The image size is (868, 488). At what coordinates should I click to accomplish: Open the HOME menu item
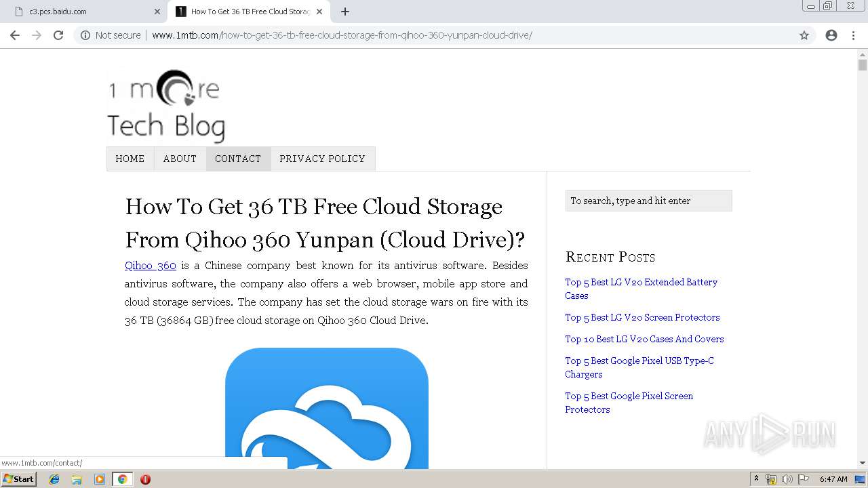[x=130, y=159]
